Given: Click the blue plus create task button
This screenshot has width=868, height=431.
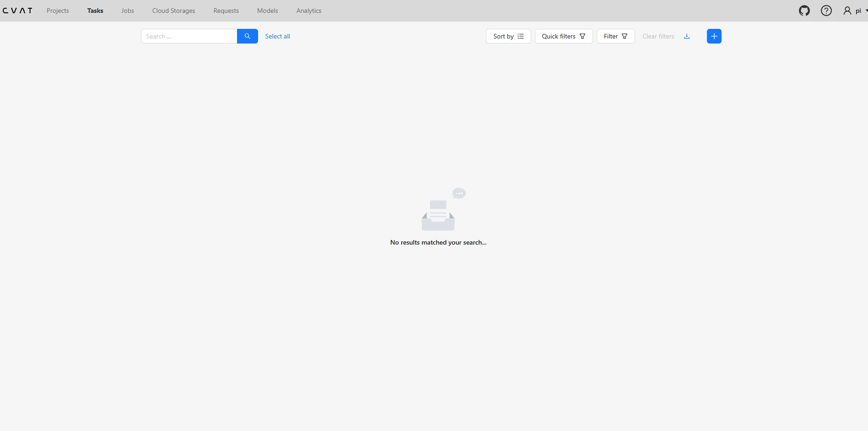Looking at the screenshot, I should (714, 36).
